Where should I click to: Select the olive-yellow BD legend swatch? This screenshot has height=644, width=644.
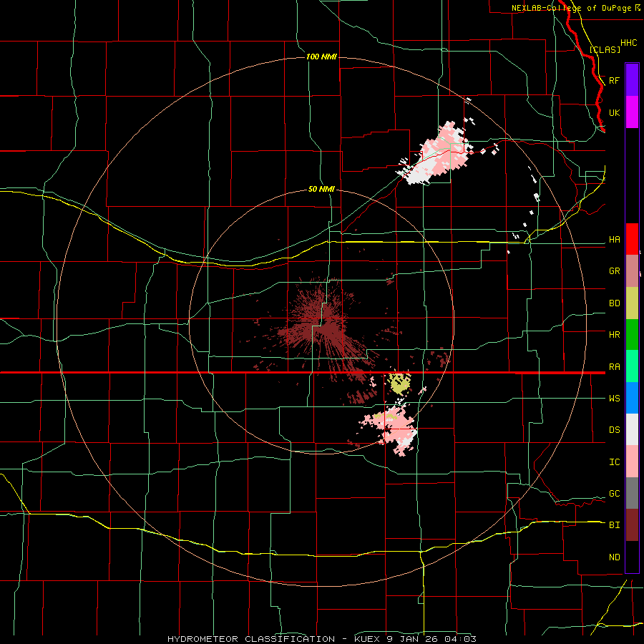pyautogui.click(x=632, y=303)
